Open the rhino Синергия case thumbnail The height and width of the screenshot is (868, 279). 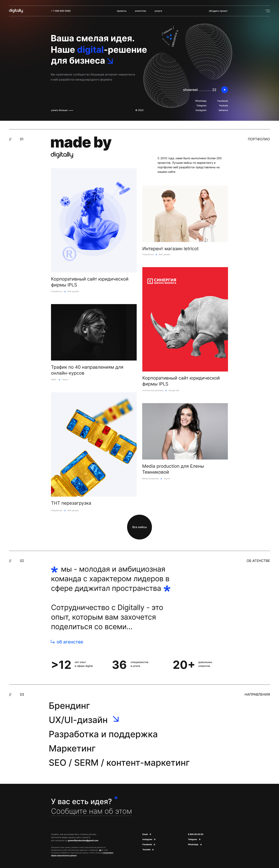coord(185,319)
